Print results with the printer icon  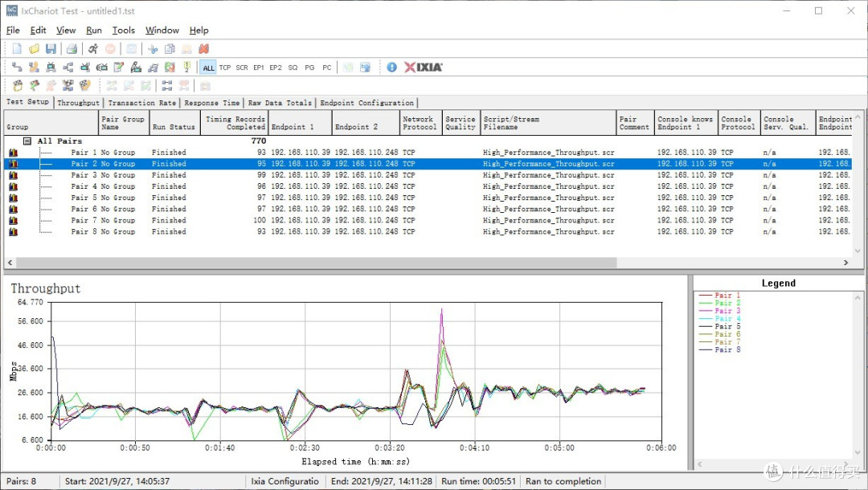click(72, 49)
